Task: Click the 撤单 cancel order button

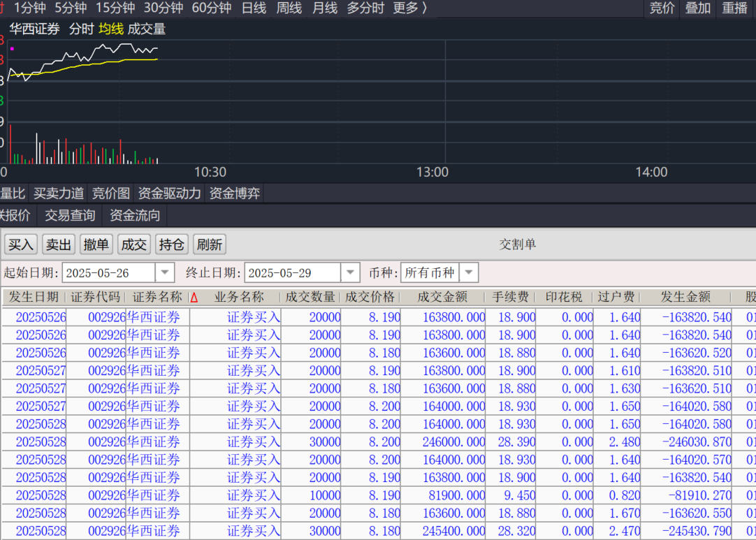Action: (96, 245)
